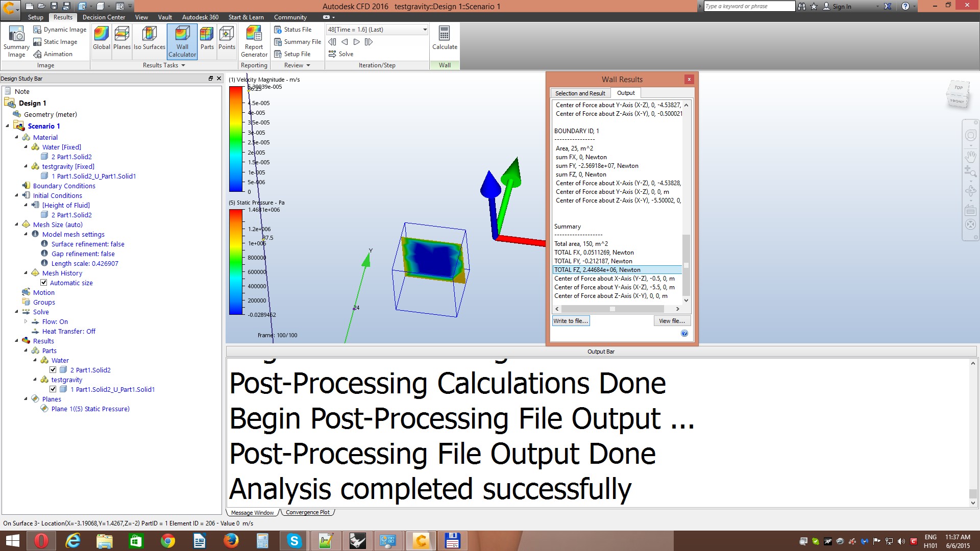
Task: Go to the next iteration step
Action: tap(357, 42)
